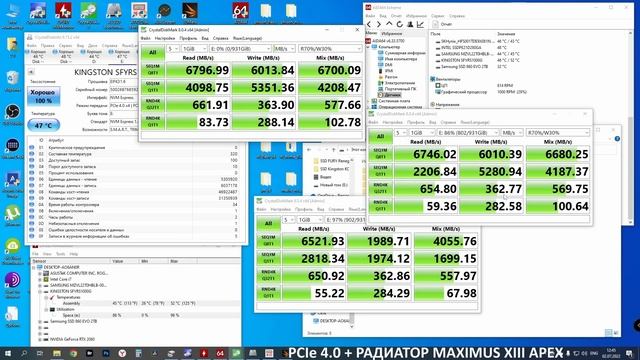Click All button in the E: 86% CrystalDiskMark window
Screen dimensions: 640x360
click(380, 136)
